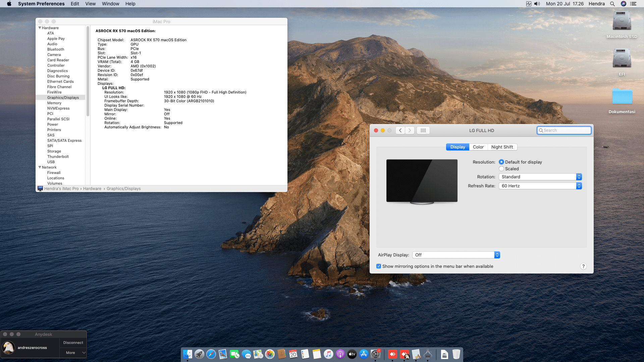The image size is (644, 362).
Task: Open Apple TV app in dock
Action: [x=352, y=354]
